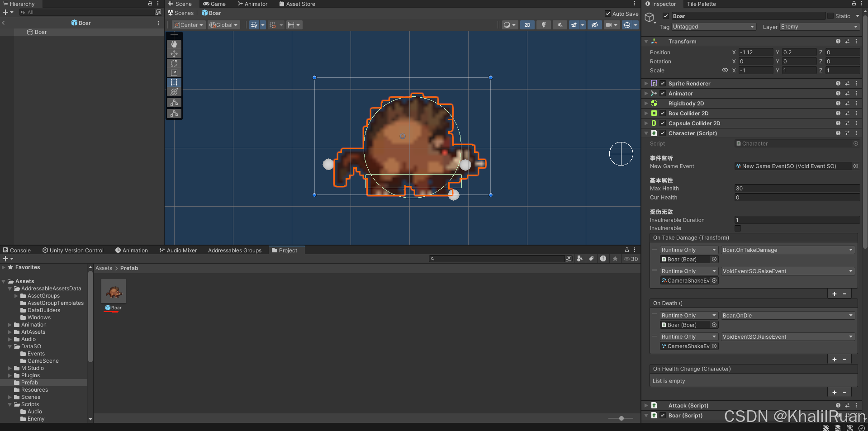The width and height of the screenshot is (868, 431).
Task: Toggle scene audio icon
Action: tap(560, 25)
